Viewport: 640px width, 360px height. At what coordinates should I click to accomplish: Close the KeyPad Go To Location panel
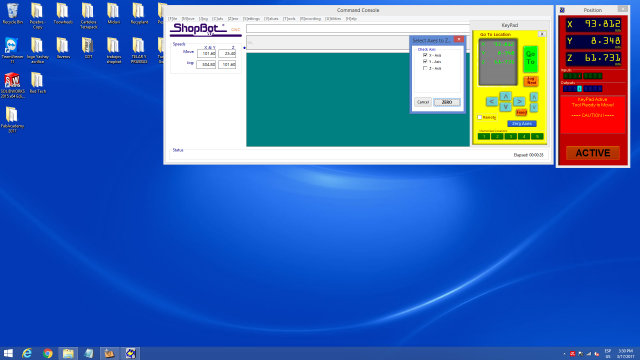point(542,34)
